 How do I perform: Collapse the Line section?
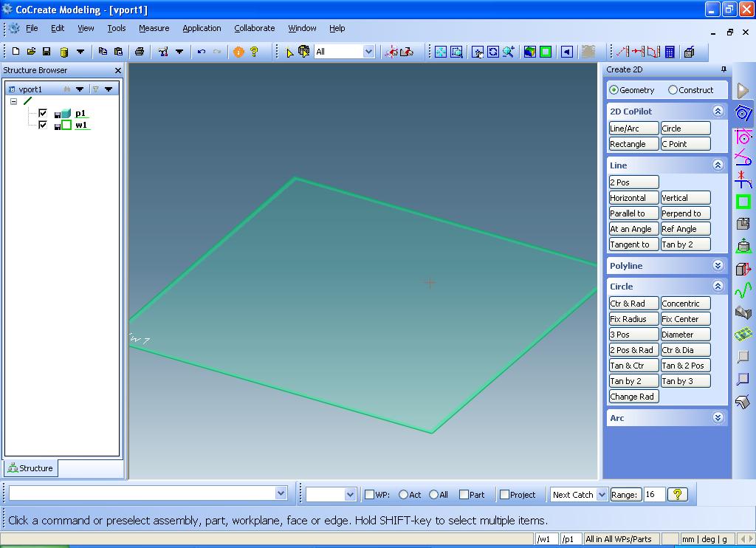pyautogui.click(x=718, y=165)
